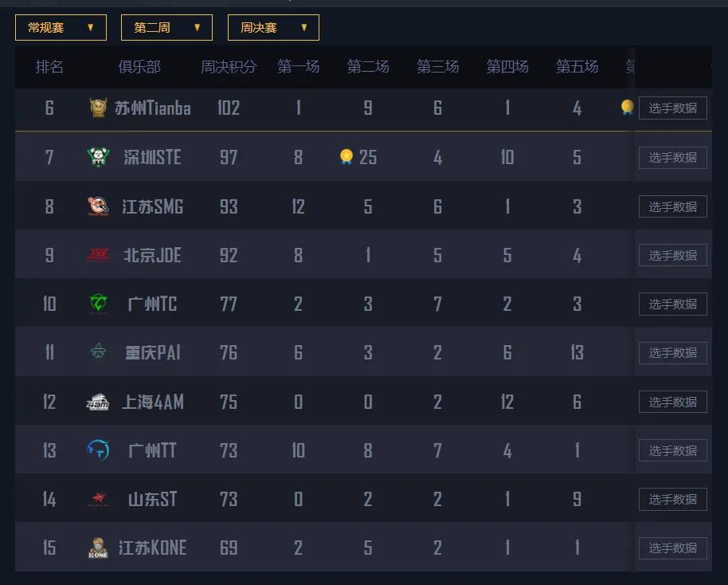Click the blue 广州TT logo

(x=98, y=450)
